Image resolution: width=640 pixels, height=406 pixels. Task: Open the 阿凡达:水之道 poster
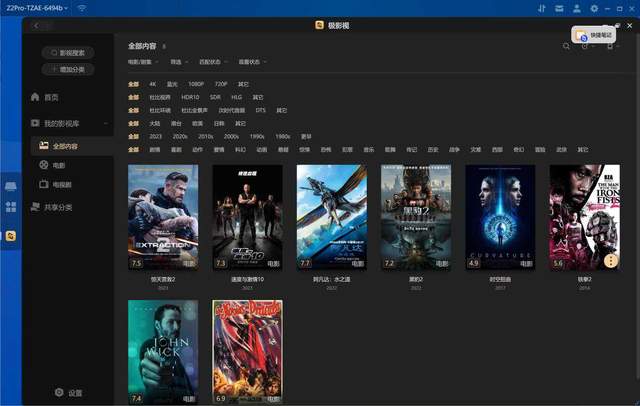click(331, 217)
